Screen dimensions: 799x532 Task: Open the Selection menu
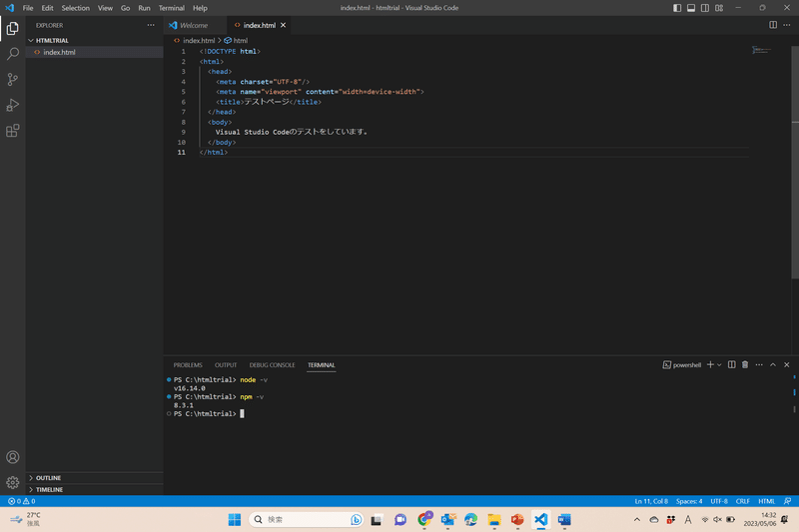tap(76, 8)
